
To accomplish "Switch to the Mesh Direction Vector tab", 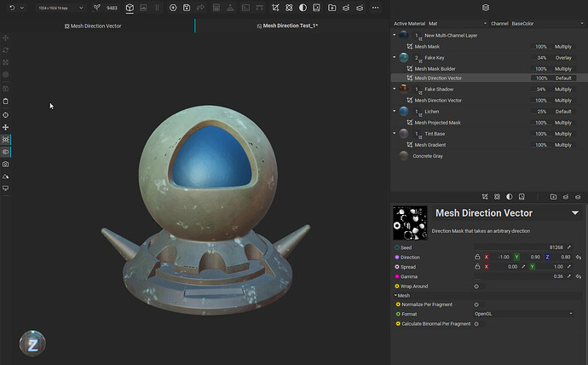I will click(x=94, y=26).
